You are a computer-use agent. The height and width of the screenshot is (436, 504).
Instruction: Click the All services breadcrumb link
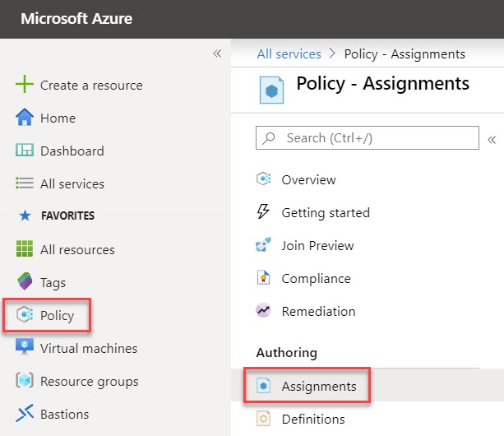(x=289, y=54)
